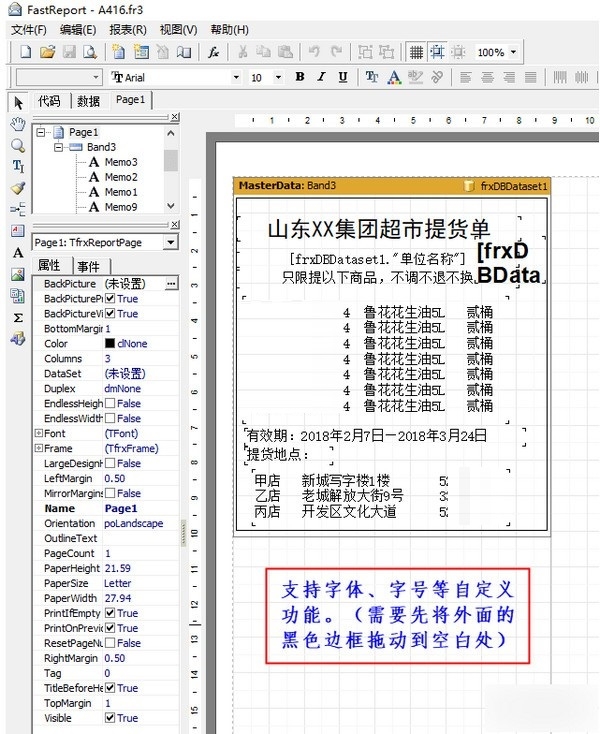Expand the Font property node
600x734 pixels.
(38, 433)
